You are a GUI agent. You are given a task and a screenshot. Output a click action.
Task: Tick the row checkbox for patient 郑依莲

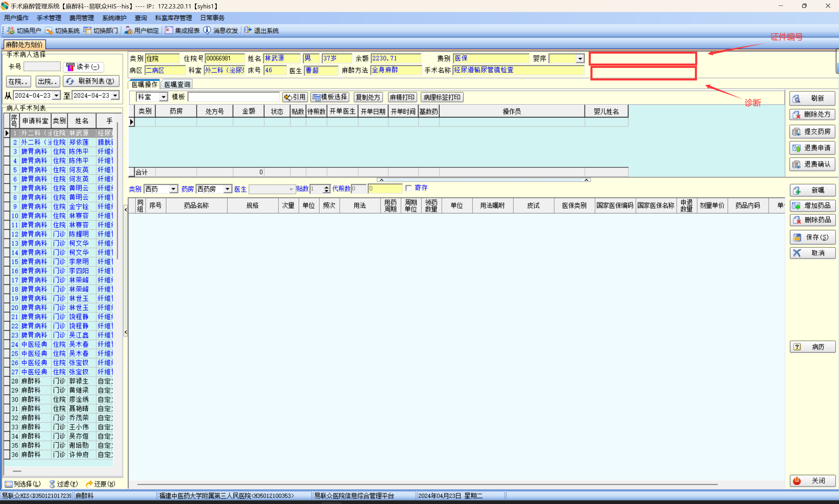tap(7, 142)
